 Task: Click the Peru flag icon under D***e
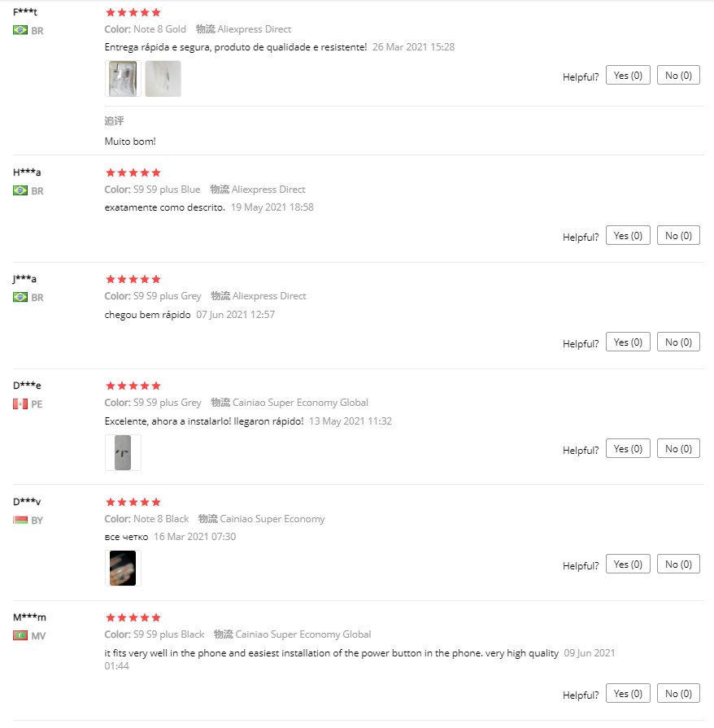coord(20,404)
